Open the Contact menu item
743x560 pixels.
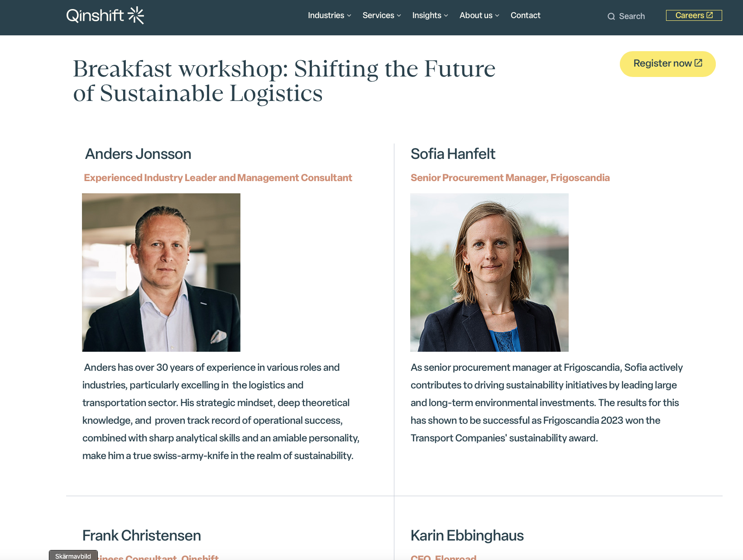point(525,15)
